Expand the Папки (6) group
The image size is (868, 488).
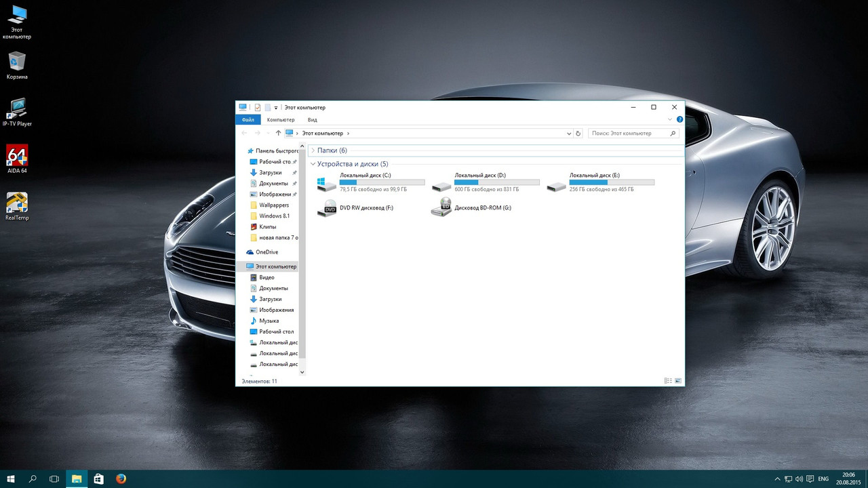click(313, 150)
